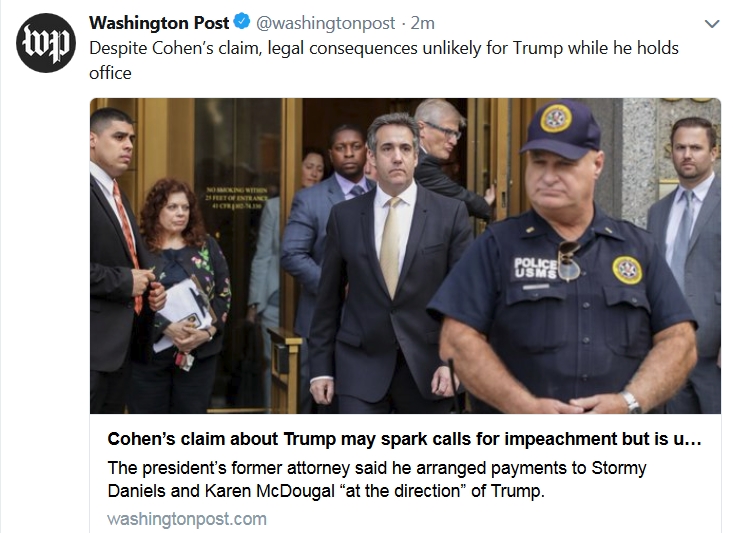Open the tweet's 2m timestamp
This screenshot has height=533, width=733.
427,24
